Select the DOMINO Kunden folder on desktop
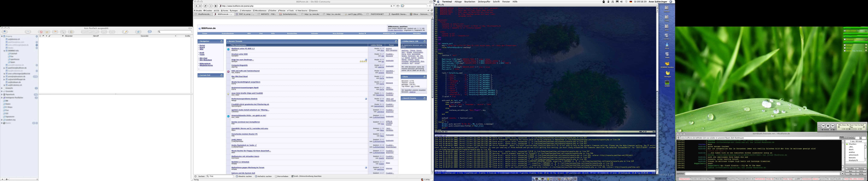This screenshot has height=181, width=868. coord(667,65)
